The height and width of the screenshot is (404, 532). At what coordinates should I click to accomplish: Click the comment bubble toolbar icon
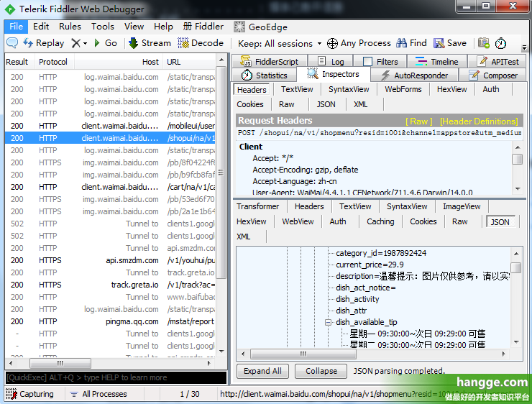click(x=12, y=43)
